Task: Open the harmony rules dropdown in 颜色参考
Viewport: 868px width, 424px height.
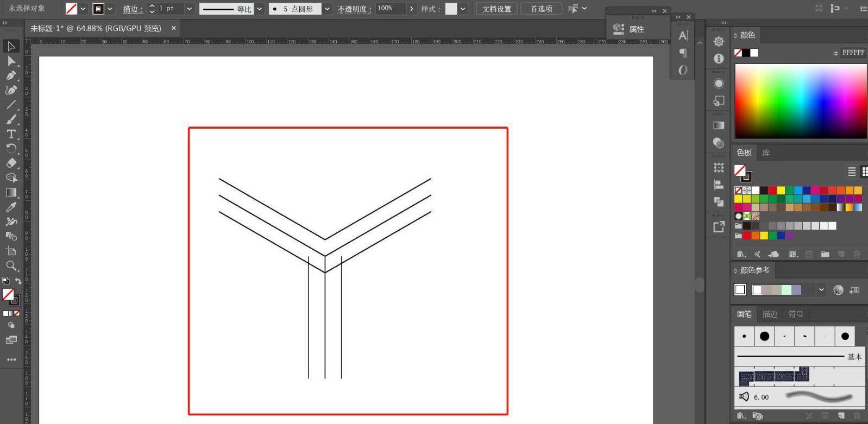Action: pos(821,290)
